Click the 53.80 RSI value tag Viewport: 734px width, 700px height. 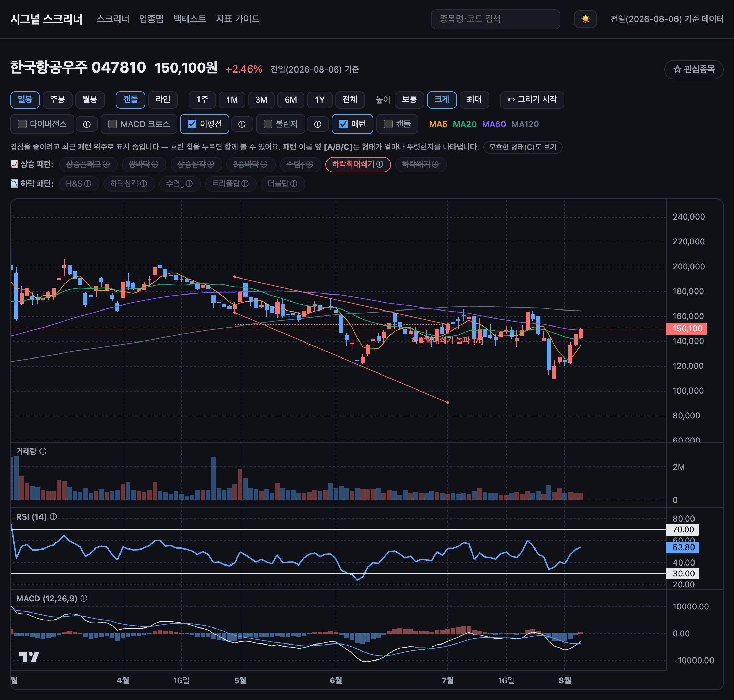(683, 547)
